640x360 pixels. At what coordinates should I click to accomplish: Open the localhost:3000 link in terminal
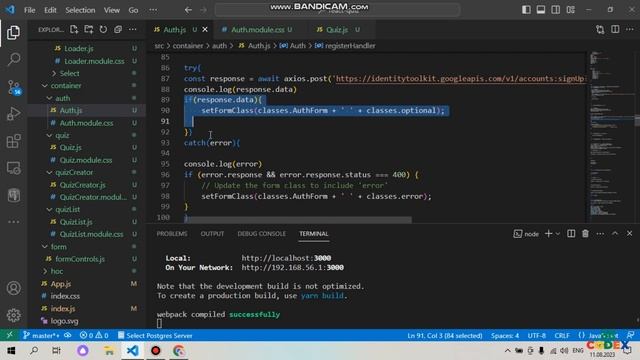coord(286,258)
